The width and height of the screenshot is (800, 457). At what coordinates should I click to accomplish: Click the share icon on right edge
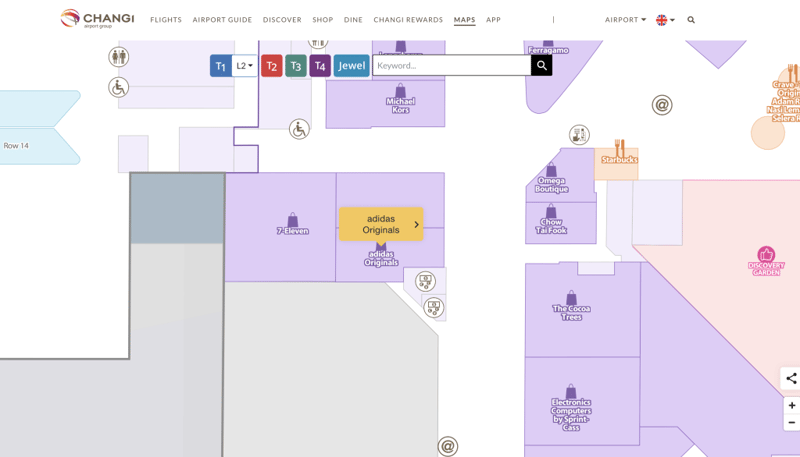point(791,378)
